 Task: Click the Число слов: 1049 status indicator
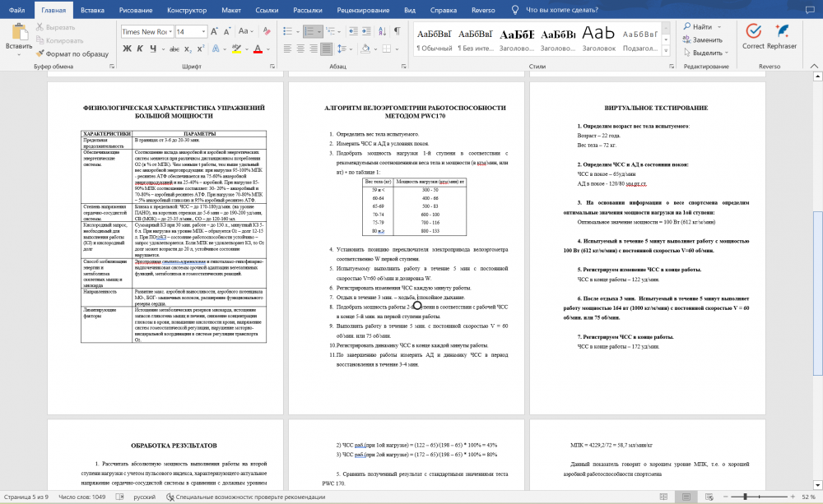coord(81,497)
